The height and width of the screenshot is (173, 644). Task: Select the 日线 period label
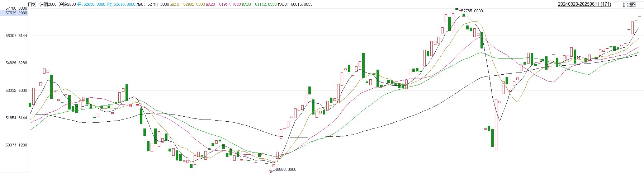tap(32, 4)
